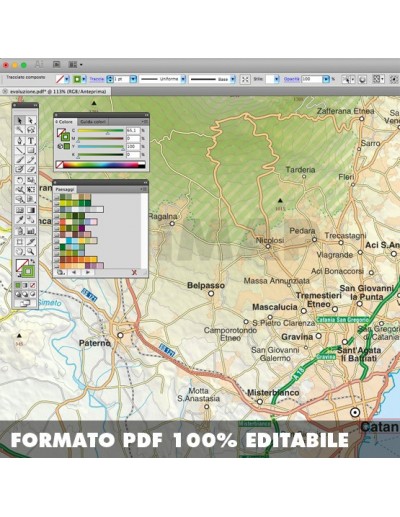Open swatch libraries menu in Paesaggi panel
This screenshot has height=517, width=400.
tap(60, 273)
